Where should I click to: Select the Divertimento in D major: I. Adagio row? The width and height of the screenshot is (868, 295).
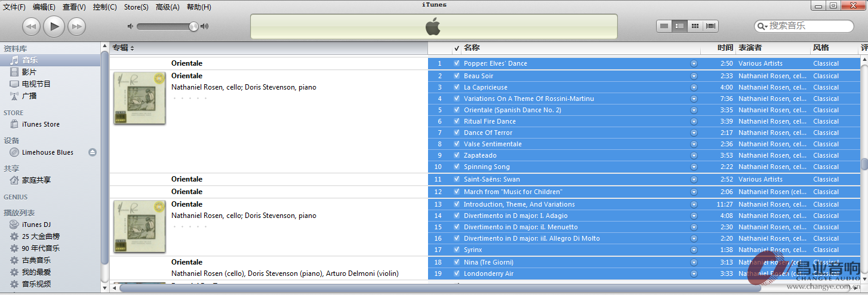click(x=644, y=216)
